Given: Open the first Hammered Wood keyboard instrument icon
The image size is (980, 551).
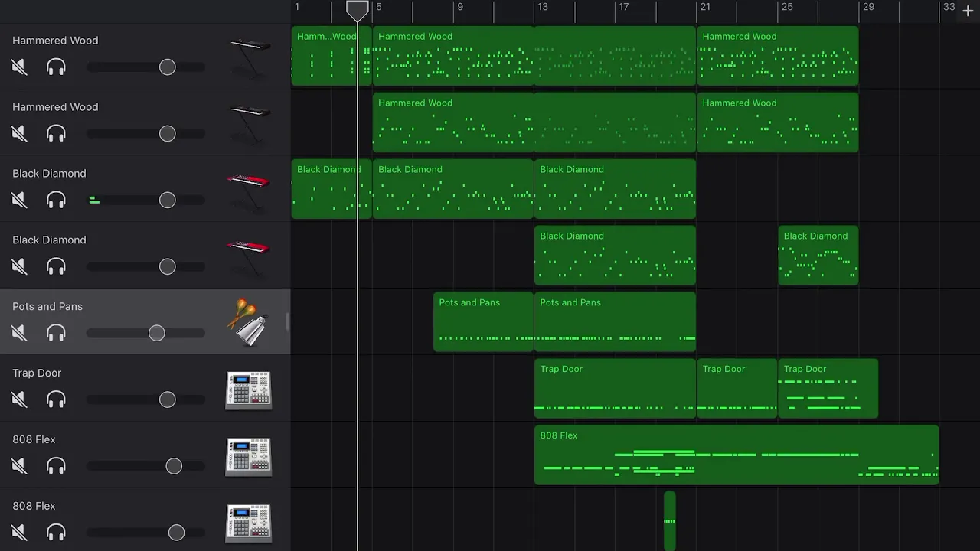Looking at the screenshot, I should (250, 57).
